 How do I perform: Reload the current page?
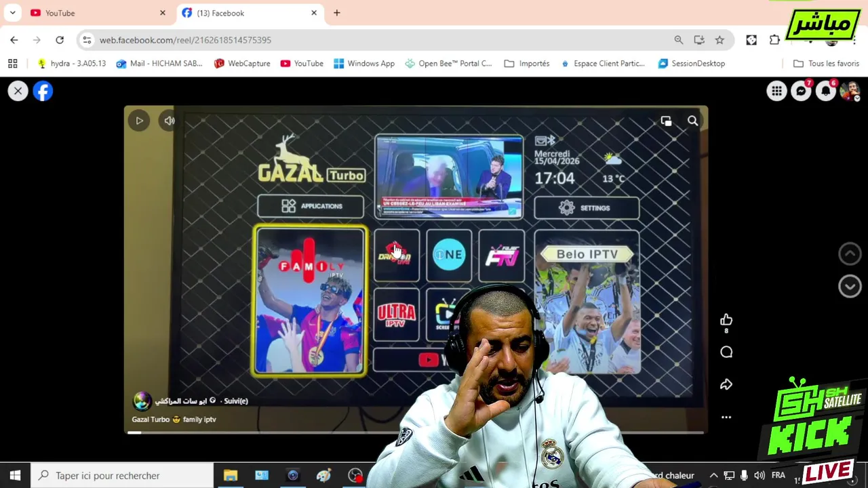(x=60, y=40)
